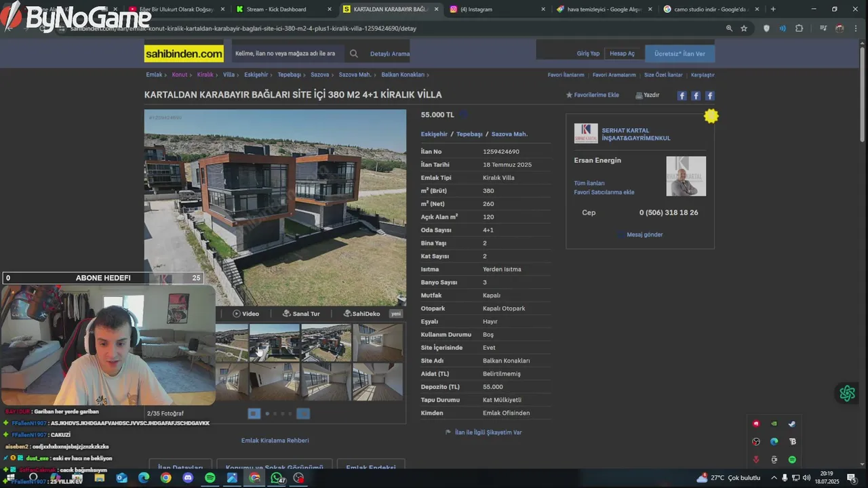Viewport: 868px width, 488px height.
Task: Open a new browser tab with plus
Action: point(773,9)
